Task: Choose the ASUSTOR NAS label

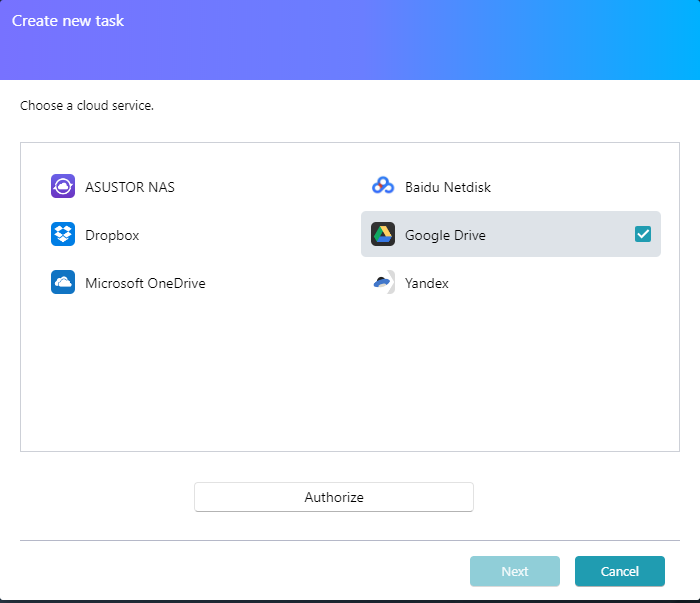Action: pos(130,187)
